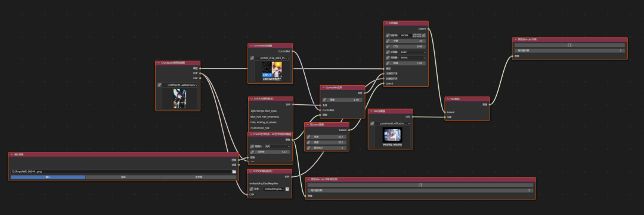This screenshot has width=644, height=215.
Task: Click the Latent output socket on the K sampler
Action: coord(428,29)
